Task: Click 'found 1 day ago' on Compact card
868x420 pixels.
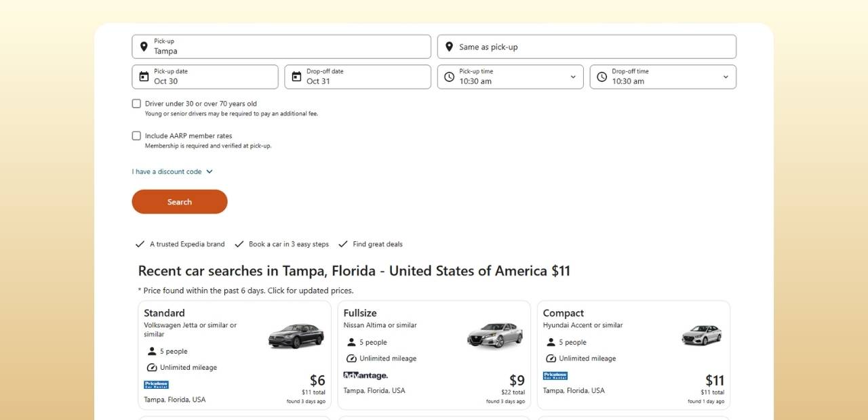Action: tap(706, 401)
